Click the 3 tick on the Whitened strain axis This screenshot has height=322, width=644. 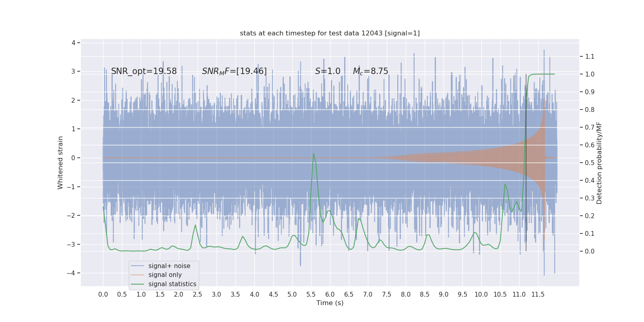(74, 71)
